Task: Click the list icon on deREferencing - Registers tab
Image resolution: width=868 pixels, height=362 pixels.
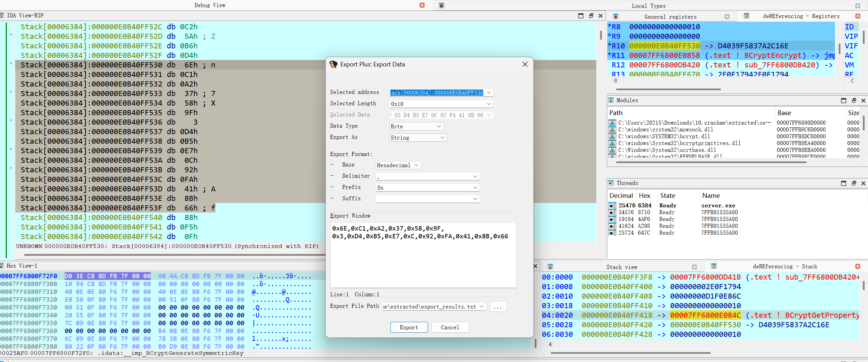Action: click(x=746, y=16)
